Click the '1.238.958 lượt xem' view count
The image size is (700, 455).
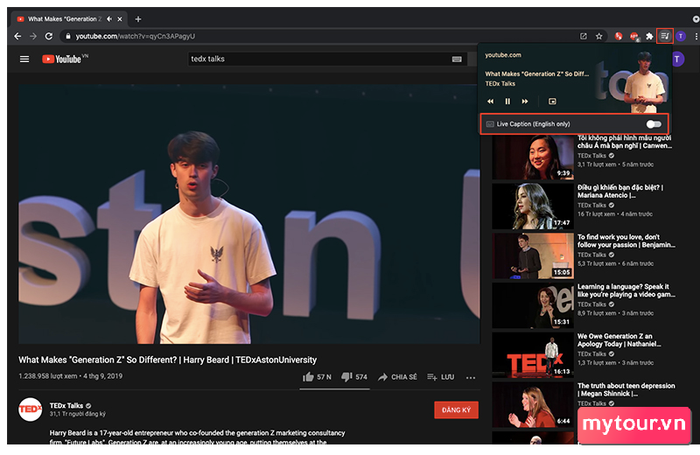click(48, 376)
